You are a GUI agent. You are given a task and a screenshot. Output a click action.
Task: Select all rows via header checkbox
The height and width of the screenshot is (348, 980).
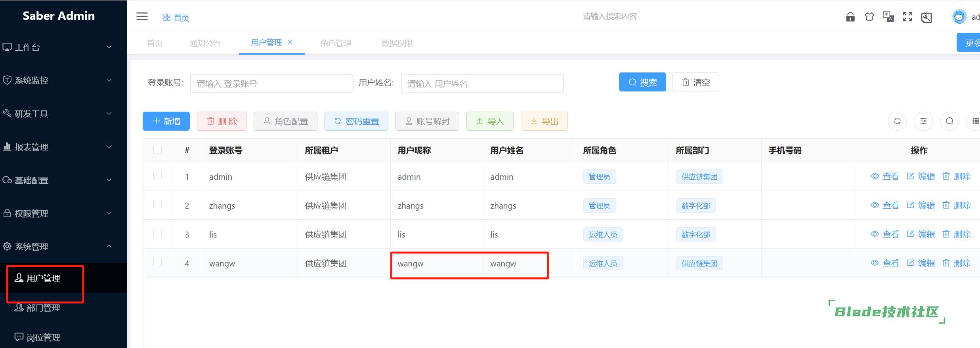[157, 150]
